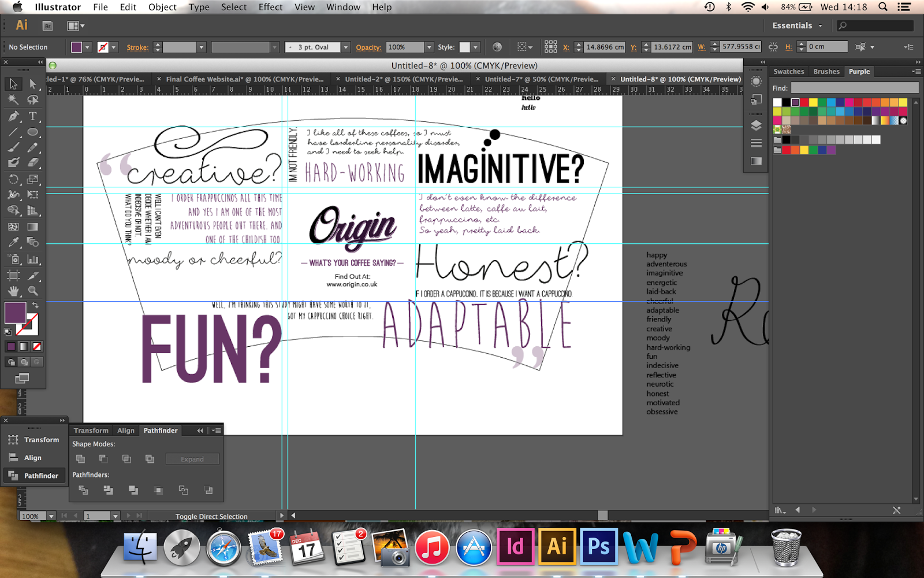Image resolution: width=924 pixels, height=578 pixels.
Task: Select the Scale tool
Action: [33, 179]
